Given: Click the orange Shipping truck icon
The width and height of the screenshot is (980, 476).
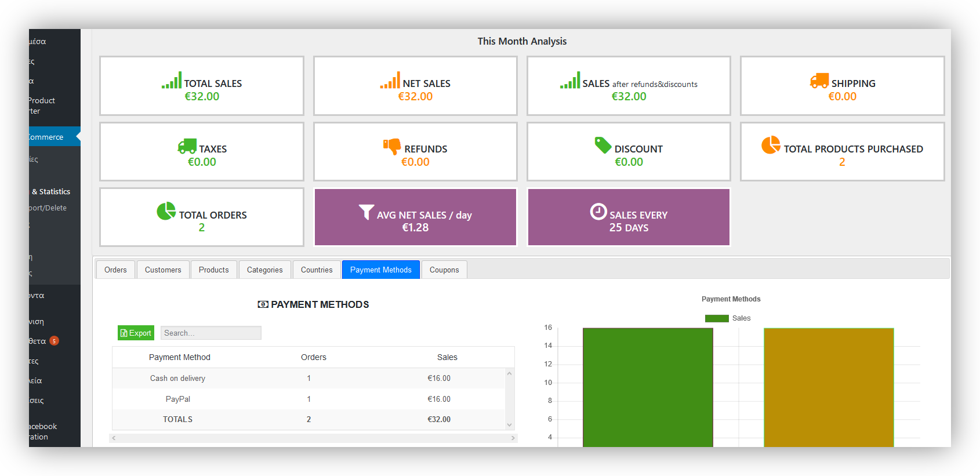Looking at the screenshot, I should [819, 81].
